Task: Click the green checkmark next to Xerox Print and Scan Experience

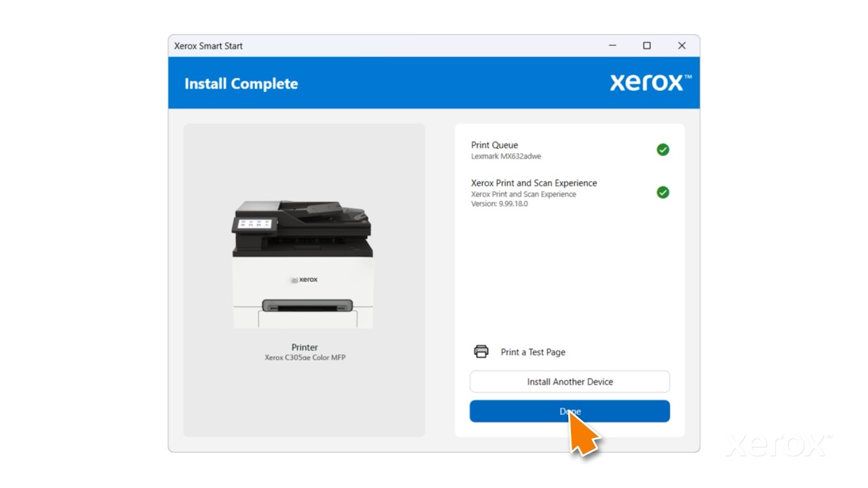Action: pos(663,192)
